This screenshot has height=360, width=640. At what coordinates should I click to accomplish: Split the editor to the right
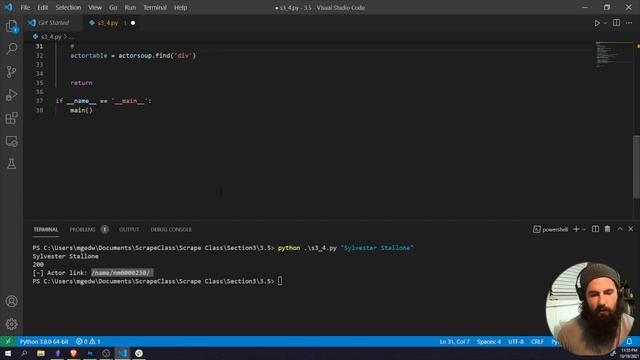[616, 23]
